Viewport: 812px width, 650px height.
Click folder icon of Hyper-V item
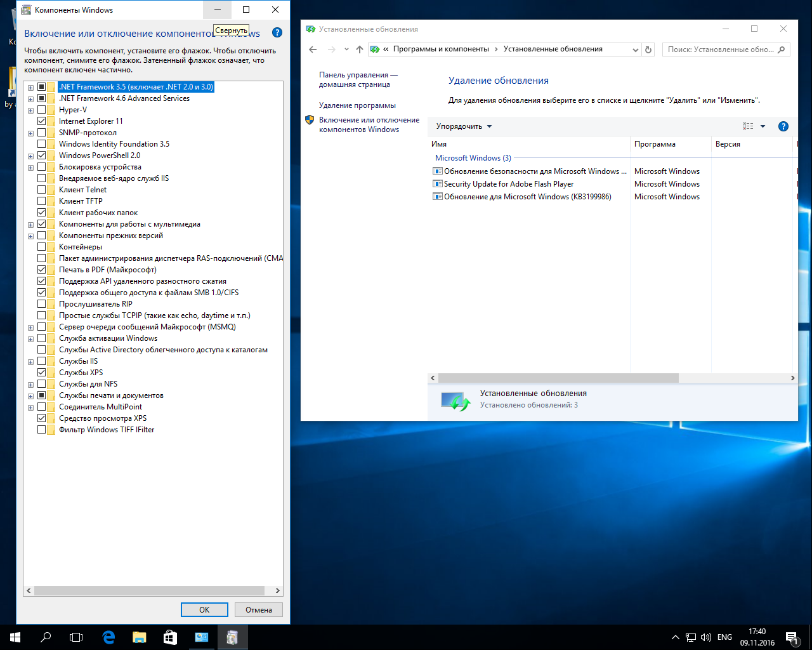(x=52, y=110)
